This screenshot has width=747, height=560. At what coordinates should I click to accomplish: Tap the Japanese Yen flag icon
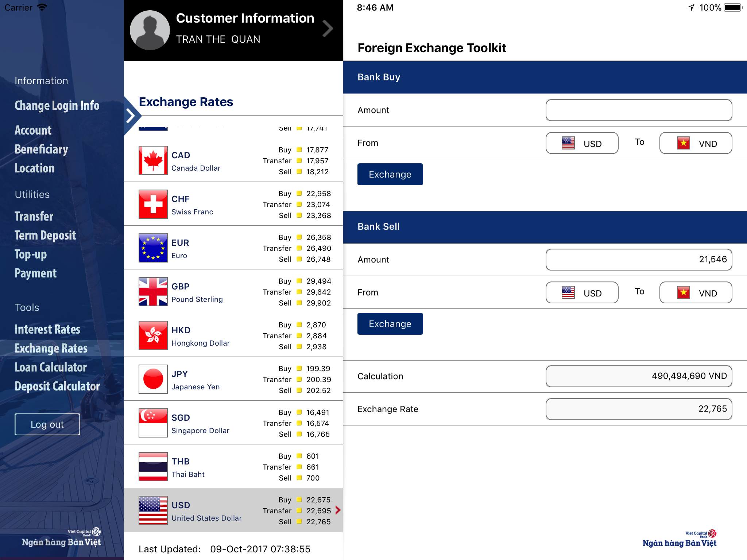point(153,379)
